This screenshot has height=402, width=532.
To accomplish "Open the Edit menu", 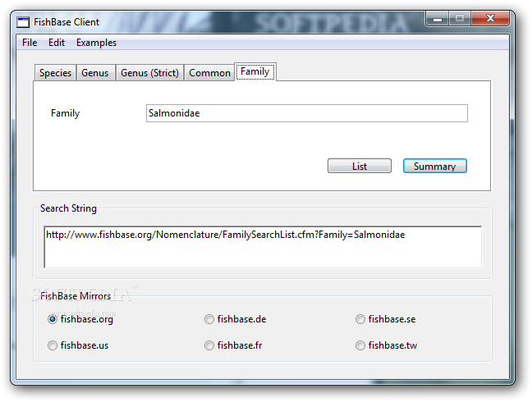I will click(x=57, y=43).
